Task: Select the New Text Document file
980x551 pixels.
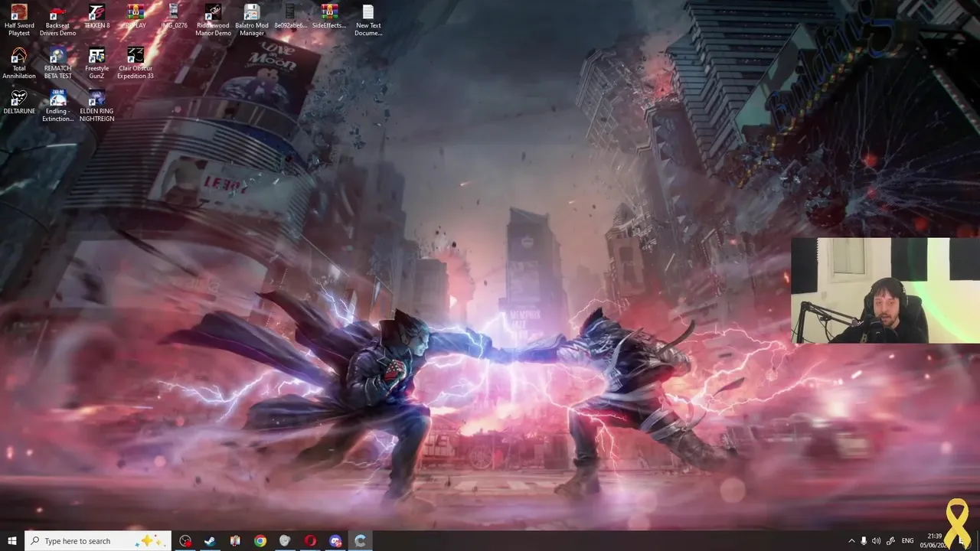Action: coord(368,20)
